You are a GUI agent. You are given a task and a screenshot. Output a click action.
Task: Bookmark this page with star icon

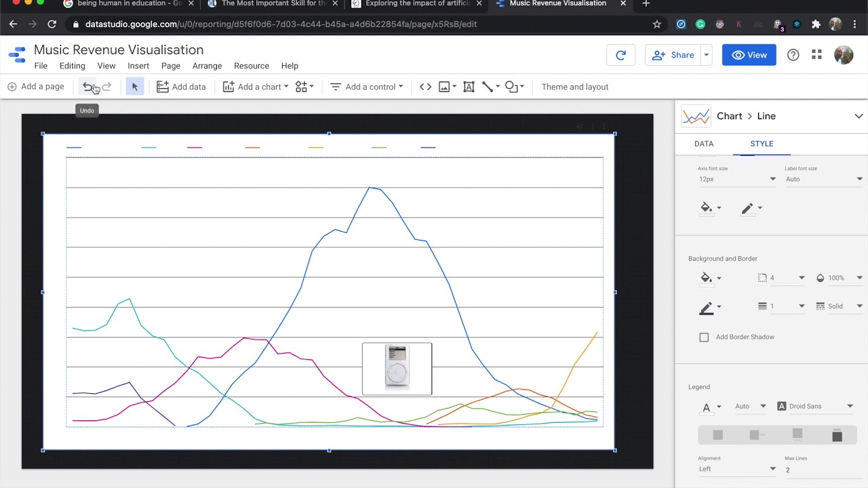tap(656, 24)
